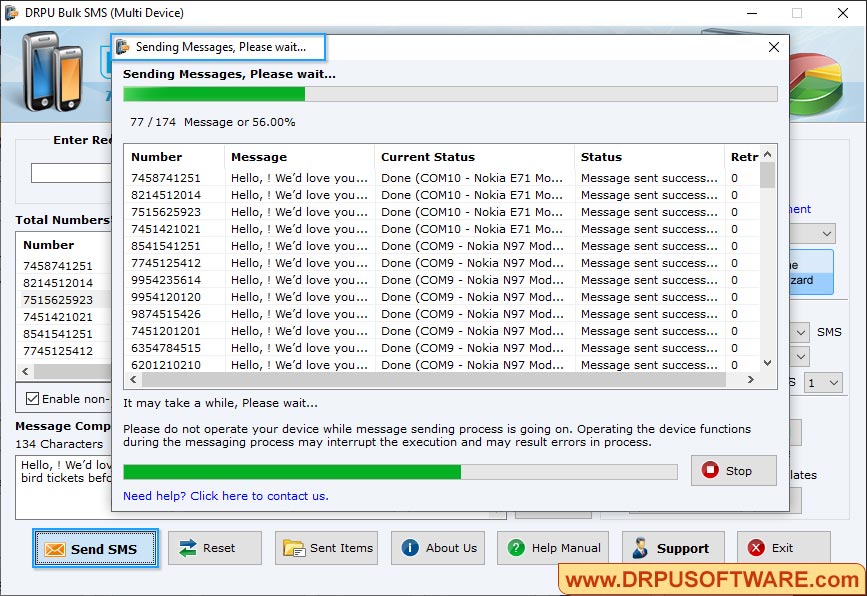Click the Reset arrows icon
Screen dimensions: 867x596
point(188,548)
